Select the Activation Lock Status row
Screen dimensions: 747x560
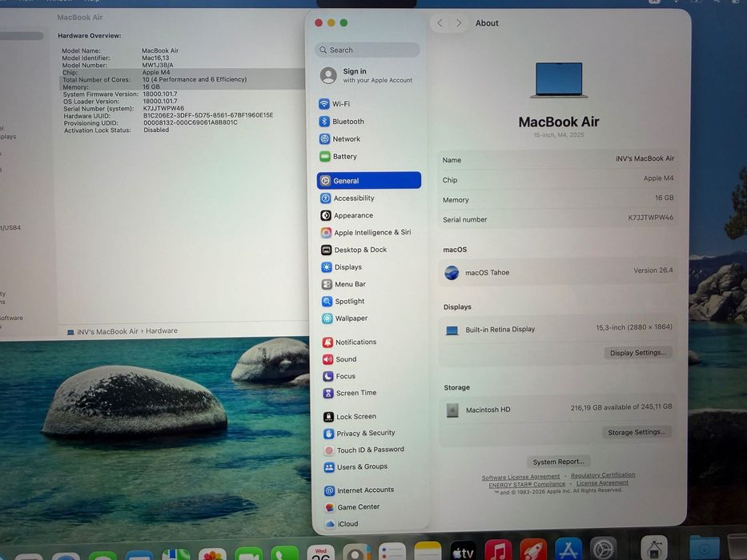coord(181,130)
